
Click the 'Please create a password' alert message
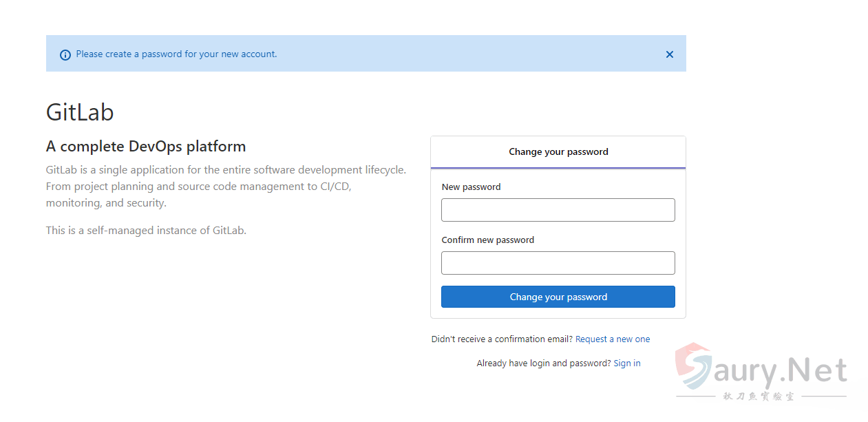[176, 54]
